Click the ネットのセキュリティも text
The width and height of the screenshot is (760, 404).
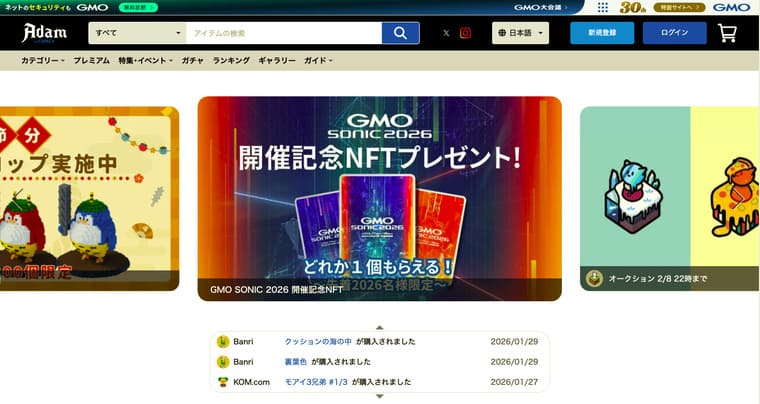click(x=38, y=7)
